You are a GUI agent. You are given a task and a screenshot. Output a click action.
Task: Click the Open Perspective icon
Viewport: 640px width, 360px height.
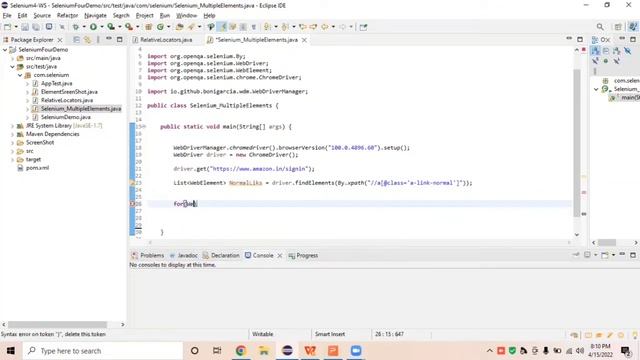click(618, 27)
